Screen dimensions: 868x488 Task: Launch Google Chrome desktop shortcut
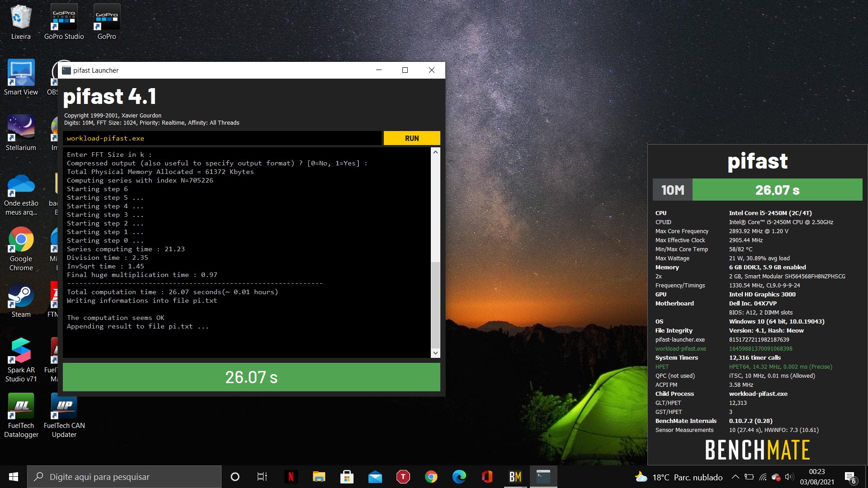[21, 249]
